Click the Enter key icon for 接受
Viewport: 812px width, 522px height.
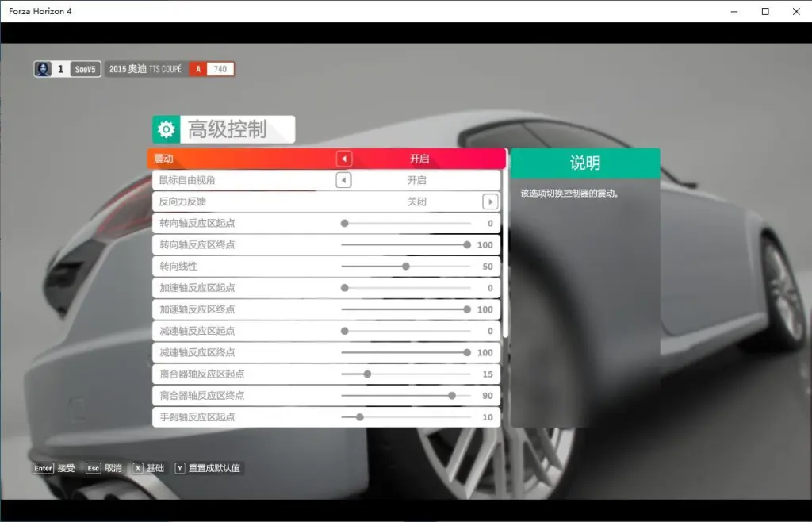(43, 468)
